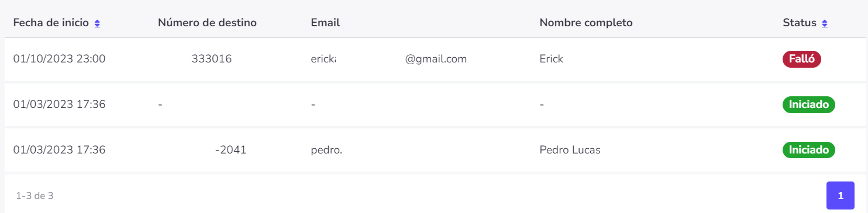
Task: Select the Nombre completo column header
Action: (586, 23)
